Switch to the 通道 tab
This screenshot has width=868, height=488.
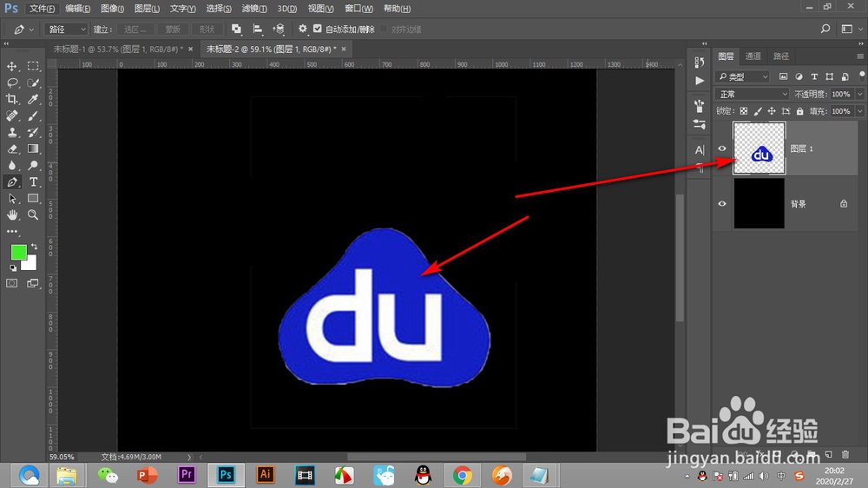[x=753, y=56]
